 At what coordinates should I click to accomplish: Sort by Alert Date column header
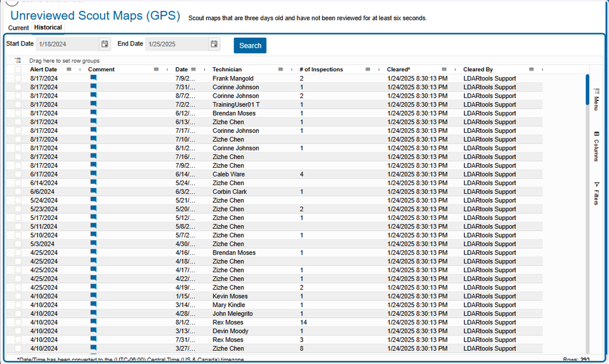click(44, 69)
